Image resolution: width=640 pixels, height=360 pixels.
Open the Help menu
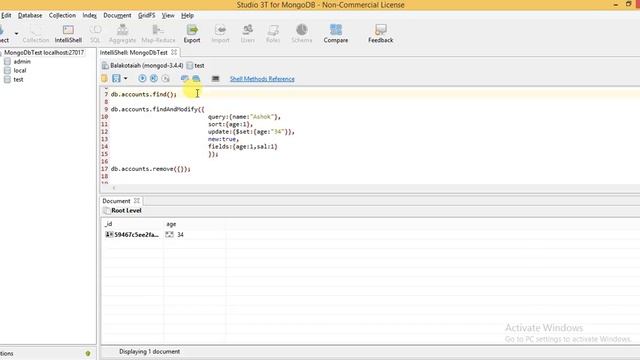pyautogui.click(x=187, y=16)
